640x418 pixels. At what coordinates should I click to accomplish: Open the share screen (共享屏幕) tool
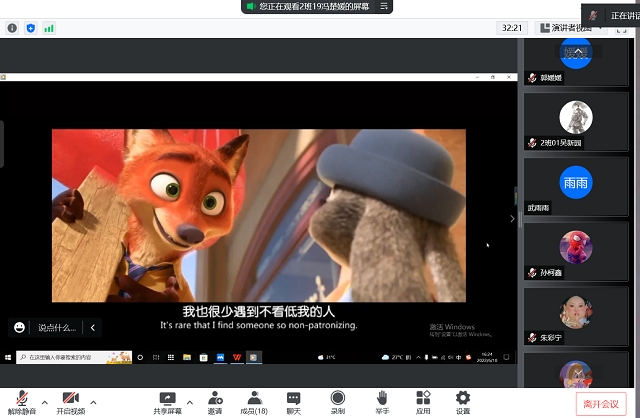167,401
